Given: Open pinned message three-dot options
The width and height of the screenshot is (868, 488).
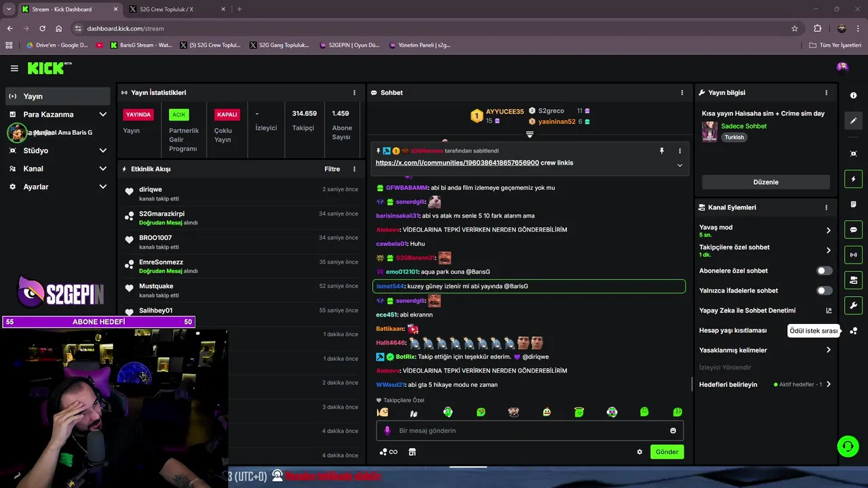Looking at the screenshot, I should 679,151.
